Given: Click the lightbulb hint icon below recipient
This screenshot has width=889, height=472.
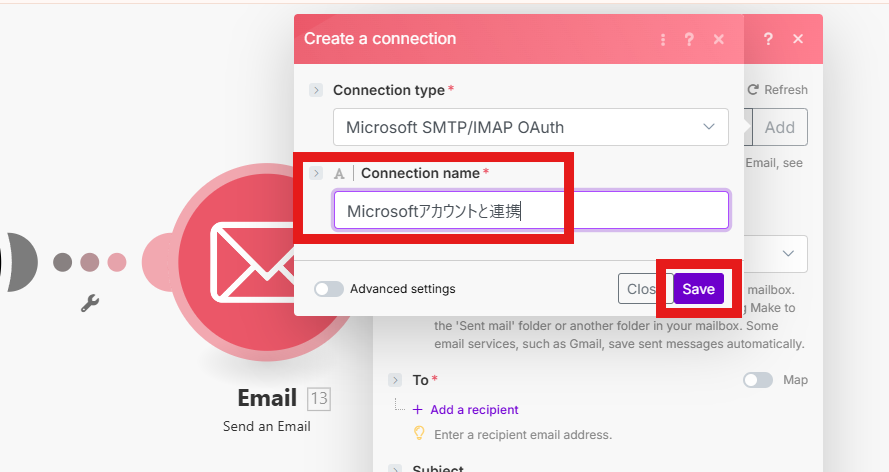Looking at the screenshot, I should 420,434.
